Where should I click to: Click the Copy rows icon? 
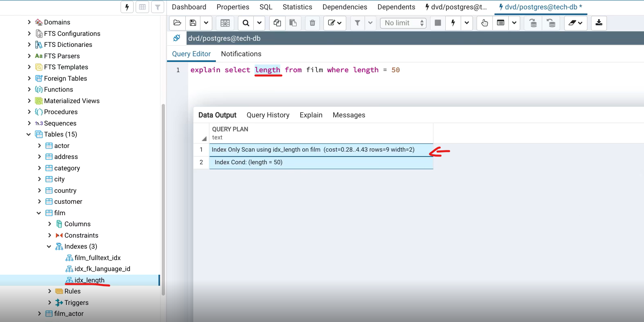(277, 23)
